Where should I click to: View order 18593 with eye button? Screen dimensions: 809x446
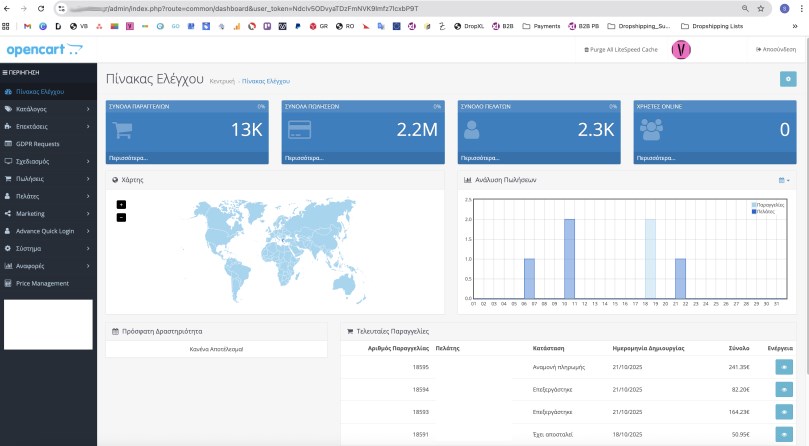point(783,411)
